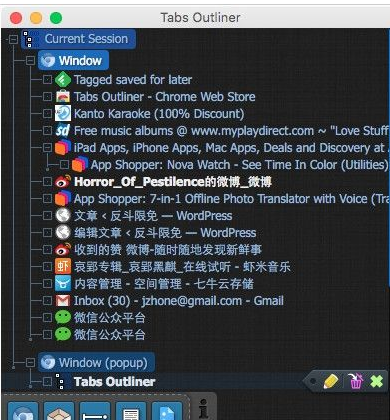Click the globe icon beside 文章 < 反斗限免
This screenshot has width=390, height=420.
coord(63,215)
